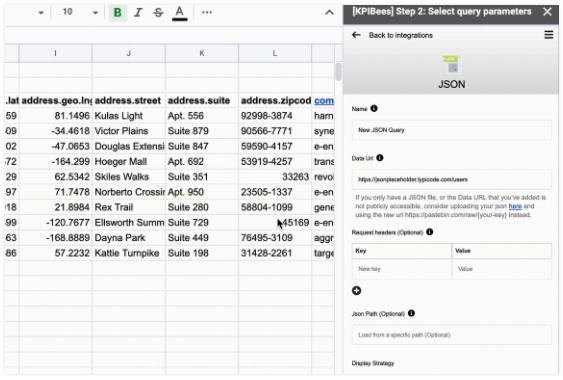Show info for Json Path option

tap(411, 313)
